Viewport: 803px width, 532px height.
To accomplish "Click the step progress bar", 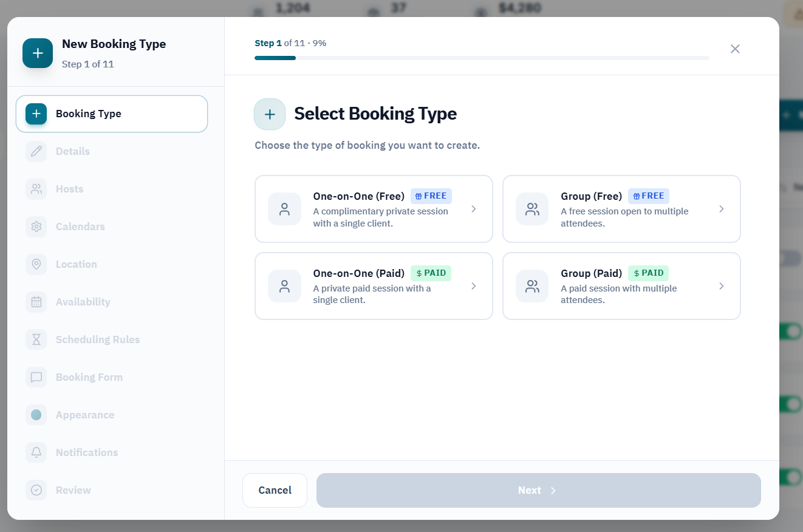I will (482, 58).
